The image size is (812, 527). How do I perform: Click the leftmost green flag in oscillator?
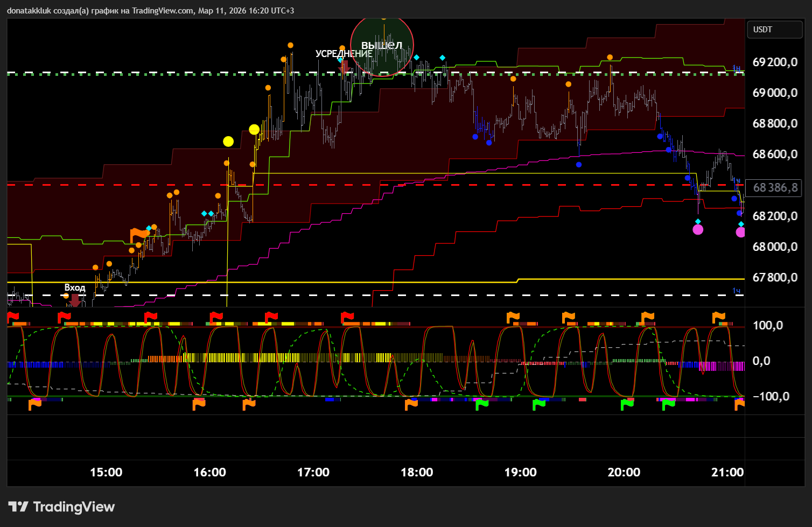(482, 404)
